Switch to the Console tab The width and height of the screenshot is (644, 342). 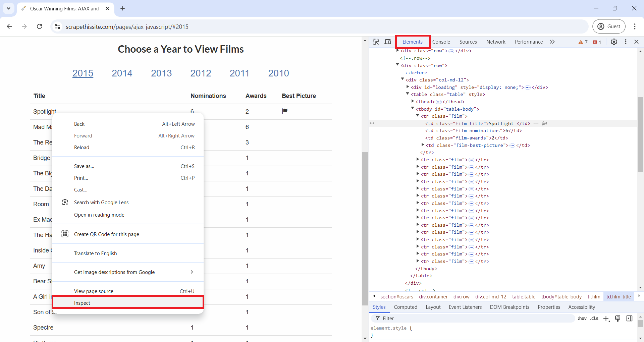[441, 42]
